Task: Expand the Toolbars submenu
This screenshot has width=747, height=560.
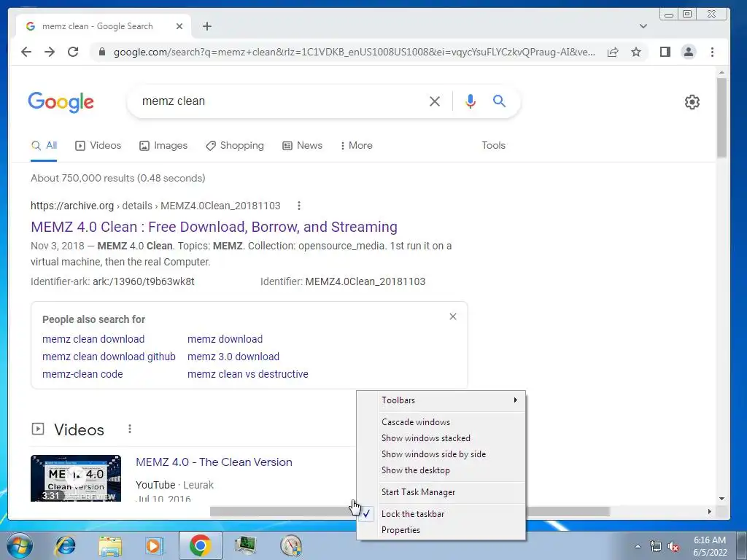Action: (441, 400)
